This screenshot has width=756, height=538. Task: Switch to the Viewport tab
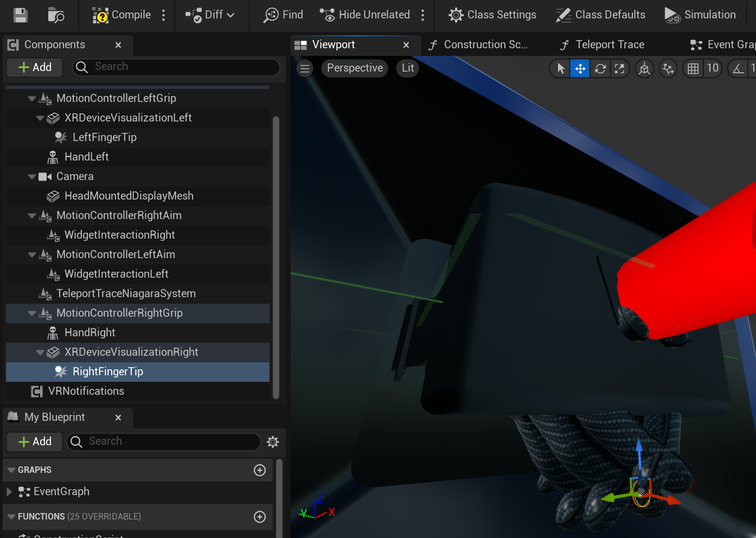pos(334,45)
